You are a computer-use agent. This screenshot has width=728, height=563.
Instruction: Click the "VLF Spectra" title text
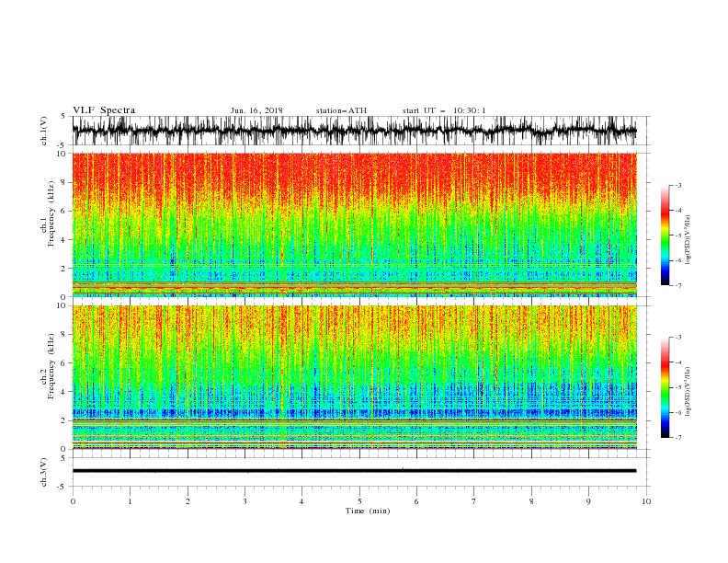(104, 110)
